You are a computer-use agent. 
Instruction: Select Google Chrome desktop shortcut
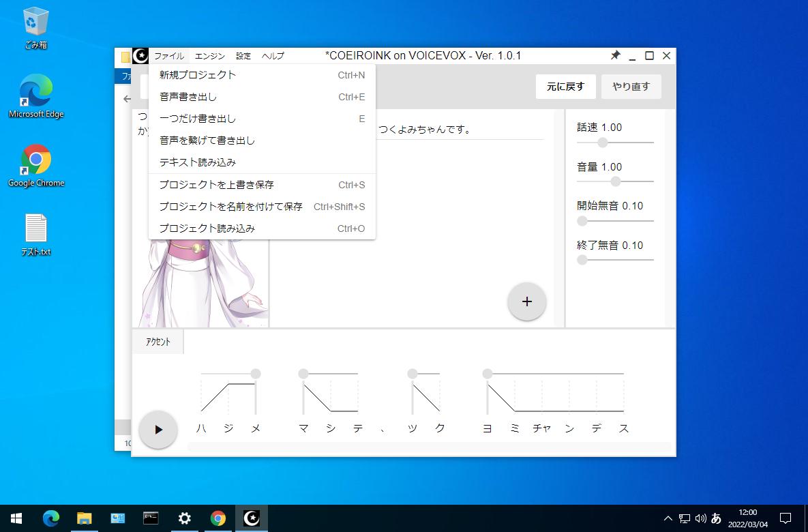click(x=36, y=165)
